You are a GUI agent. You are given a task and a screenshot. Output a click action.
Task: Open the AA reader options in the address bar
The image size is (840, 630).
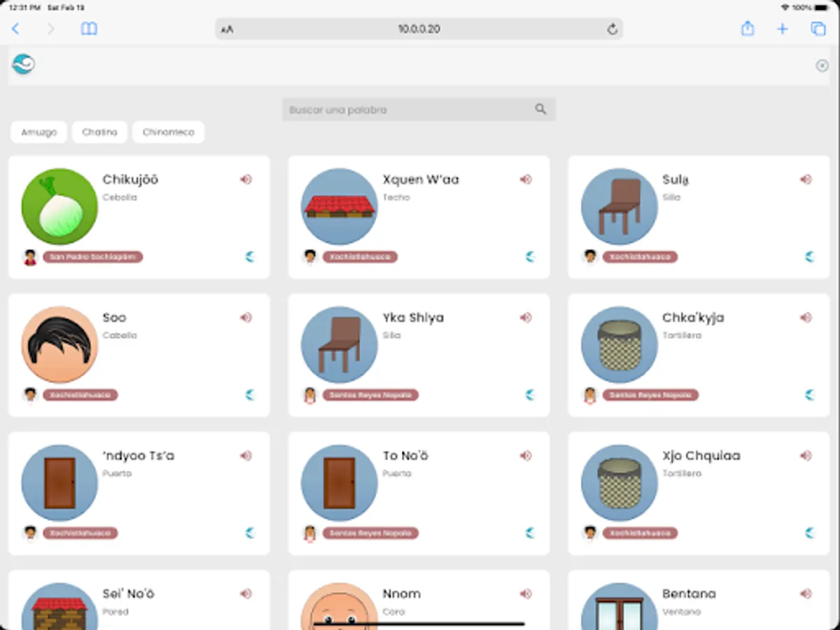227,29
